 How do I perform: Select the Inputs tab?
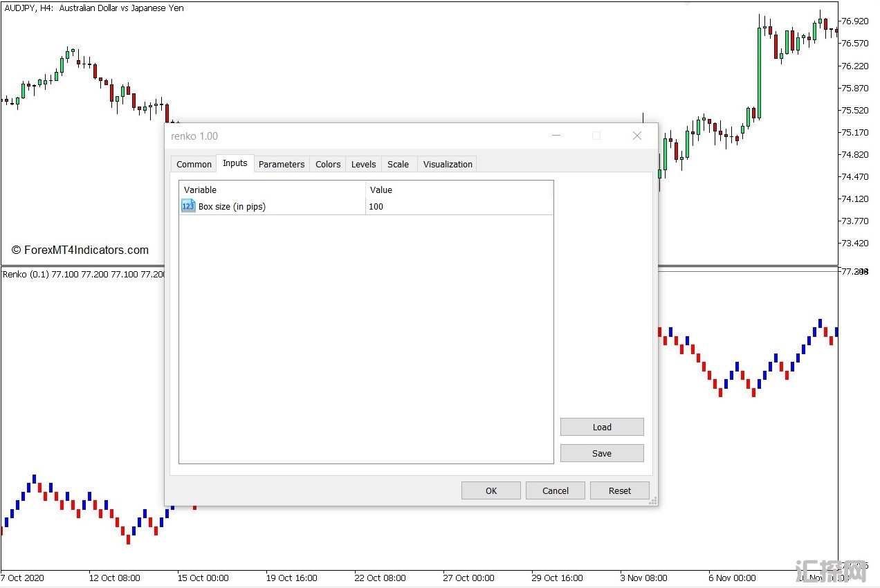tap(235, 163)
